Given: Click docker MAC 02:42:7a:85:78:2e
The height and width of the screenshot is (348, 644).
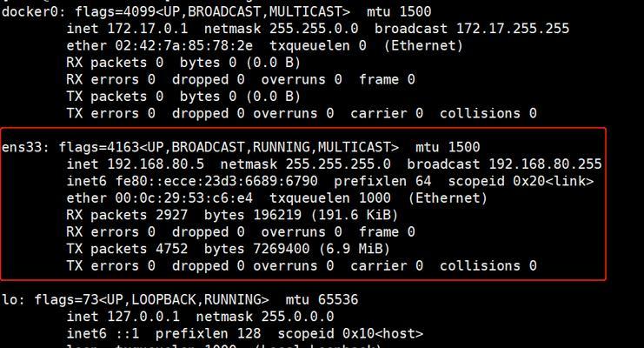Looking at the screenshot, I should pyautogui.click(x=184, y=45).
